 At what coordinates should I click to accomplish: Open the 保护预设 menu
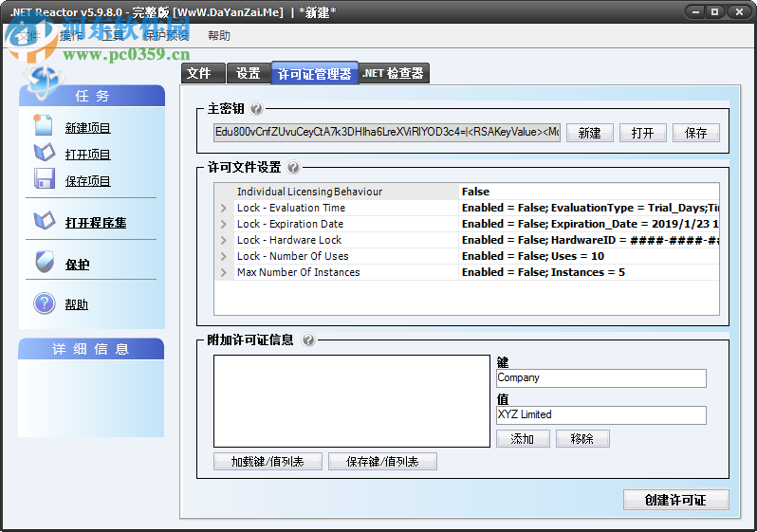[x=166, y=36]
